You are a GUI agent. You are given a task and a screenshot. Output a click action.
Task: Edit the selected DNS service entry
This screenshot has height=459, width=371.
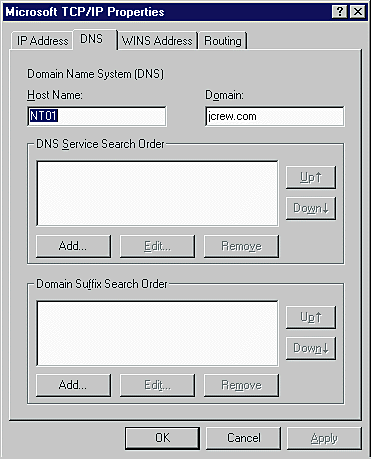point(157,246)
